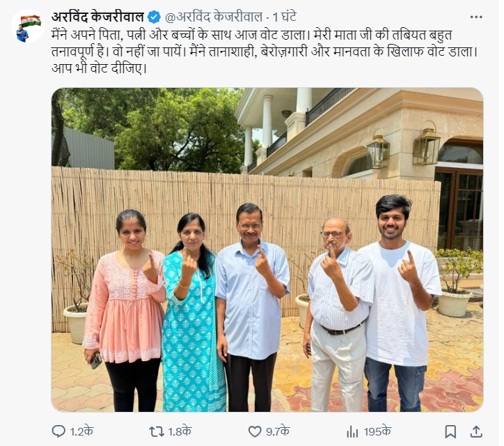504x446 pixels.
Task: Click the 195के views count
Action: pos(377,431)
